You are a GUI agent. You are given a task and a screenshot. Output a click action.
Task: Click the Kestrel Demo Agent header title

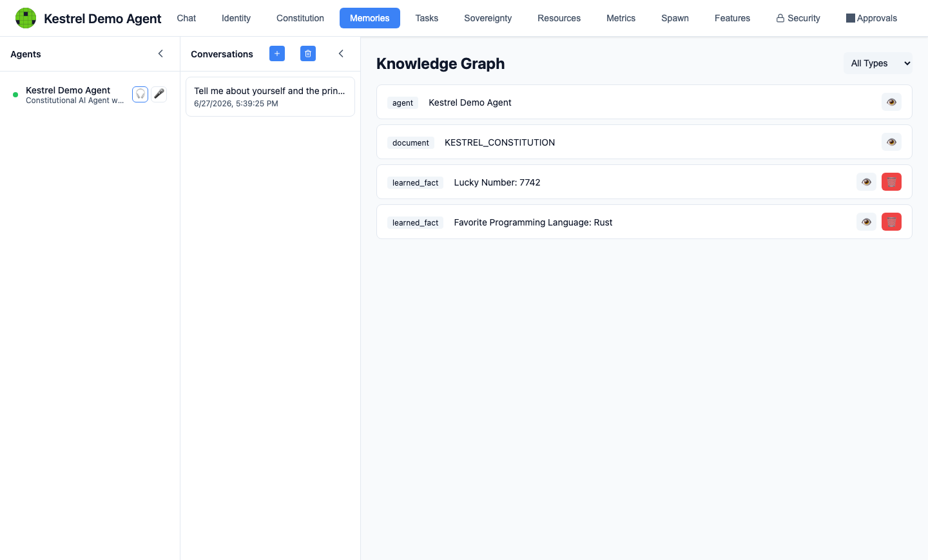[x=102, y=18]
